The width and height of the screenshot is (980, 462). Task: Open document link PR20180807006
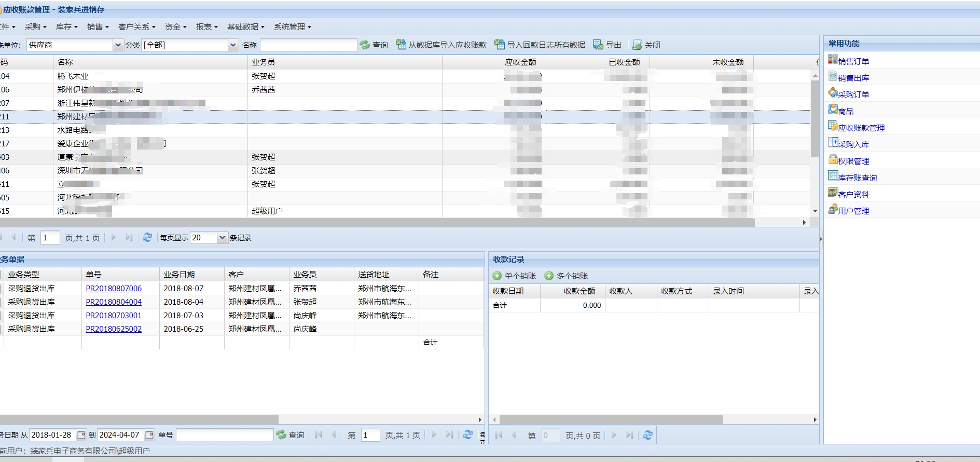114,288
